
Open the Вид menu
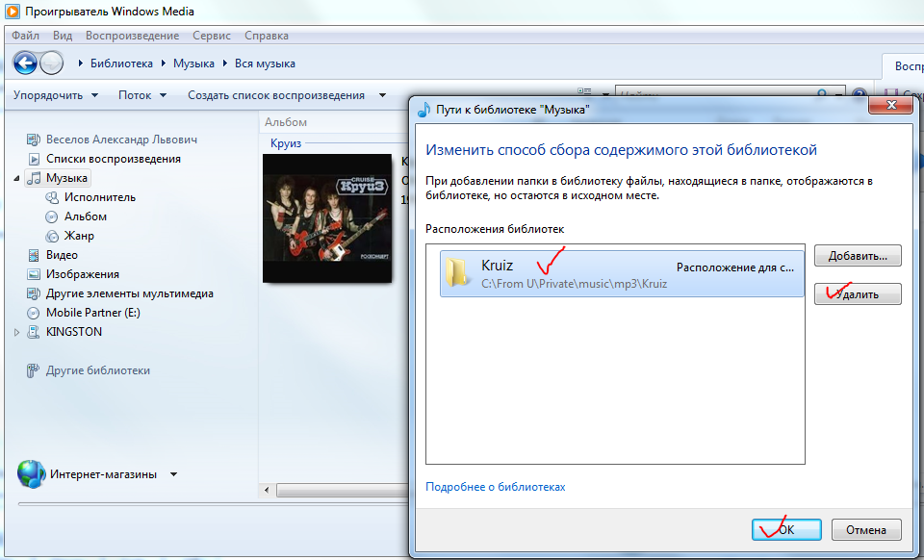[x=63, y=36]
